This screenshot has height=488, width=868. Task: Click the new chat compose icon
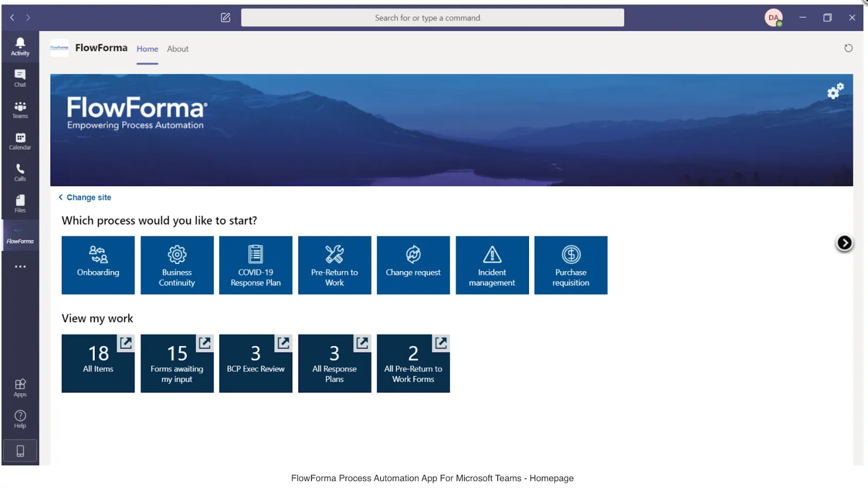(x=226, y=18)
